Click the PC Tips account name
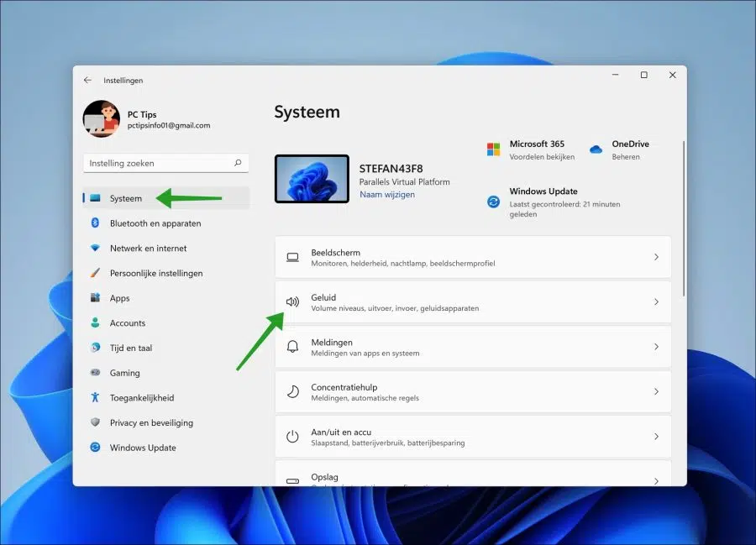 [142, 115]
